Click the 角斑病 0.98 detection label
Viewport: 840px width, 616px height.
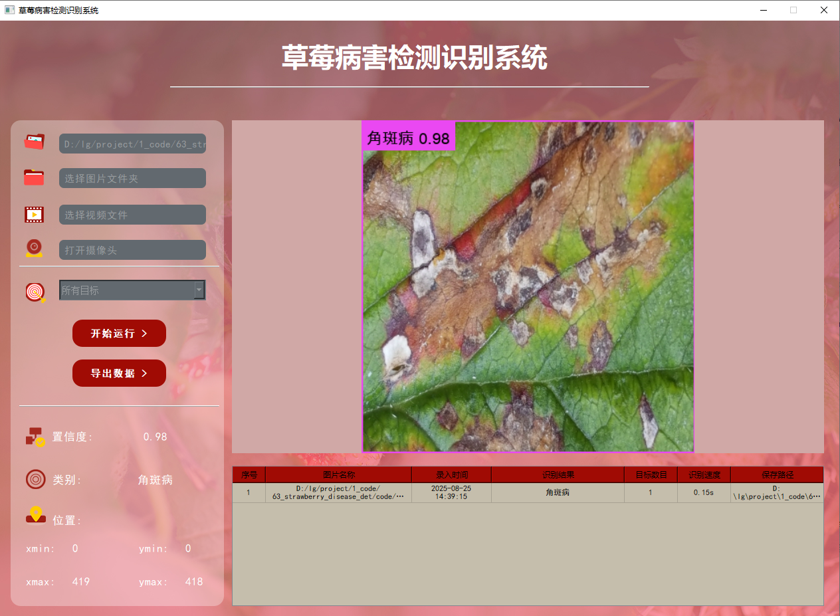[x=409, y=138]
